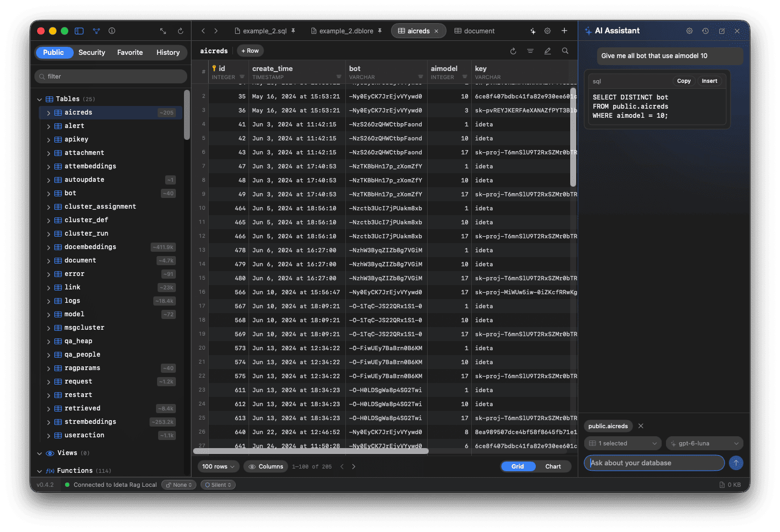Start a new AI Assistant chat
The height and width of the screenshot is (532, 780).
722,31
